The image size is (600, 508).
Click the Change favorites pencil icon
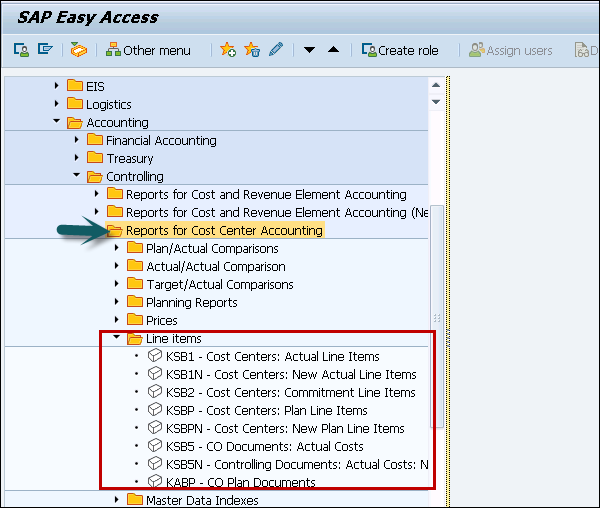click(x=276, y=49)
